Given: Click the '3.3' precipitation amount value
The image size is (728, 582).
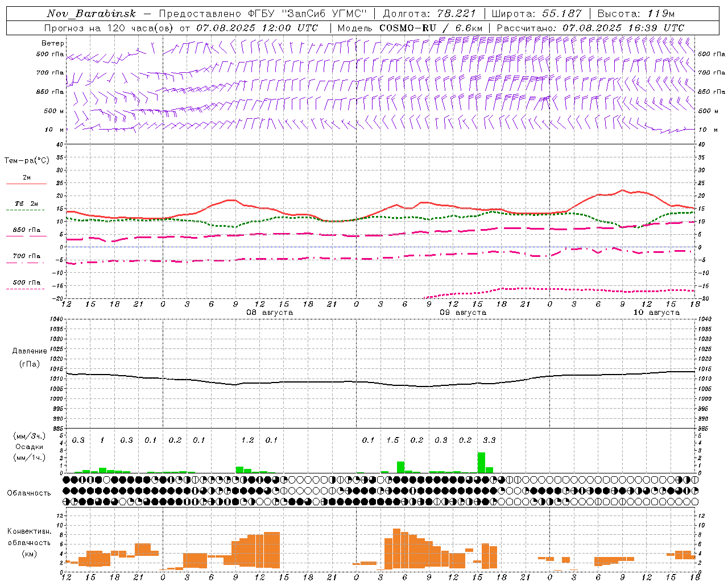Looking at the screenshot, I should point(489,440).
